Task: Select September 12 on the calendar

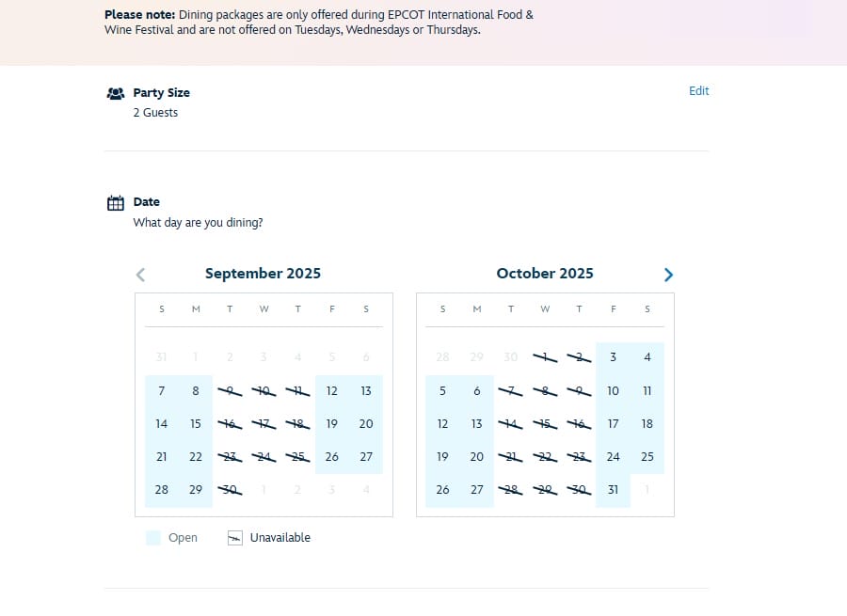Action: pos(331,390)
